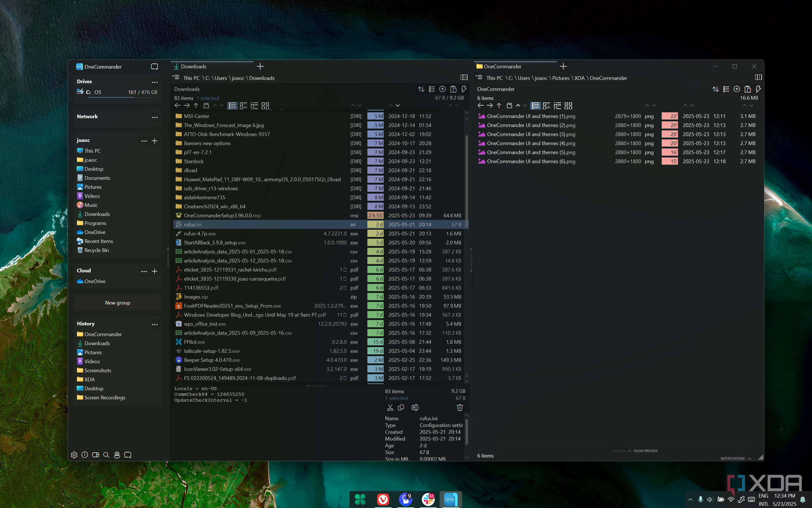Switch the right pane to thumbnails grid view

568,106
